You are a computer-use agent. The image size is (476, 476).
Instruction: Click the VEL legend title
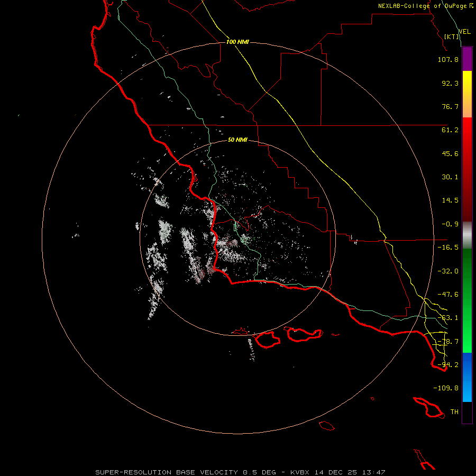464,32
